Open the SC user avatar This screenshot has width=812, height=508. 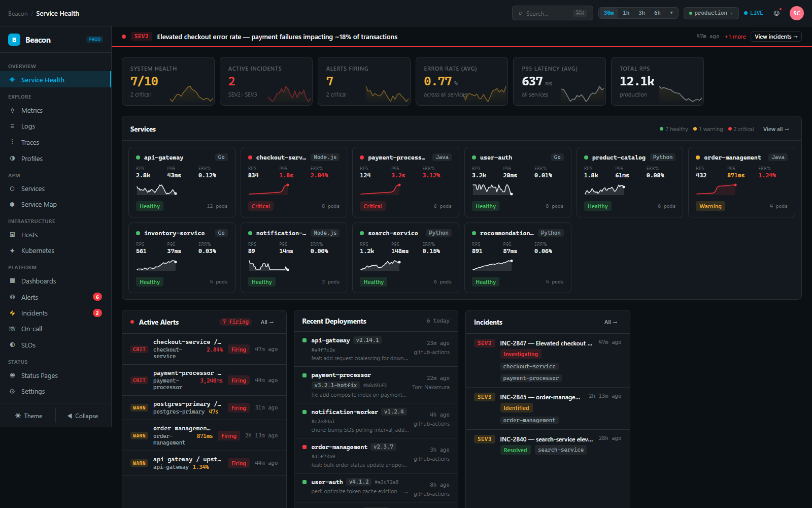[x=797, y=13]
